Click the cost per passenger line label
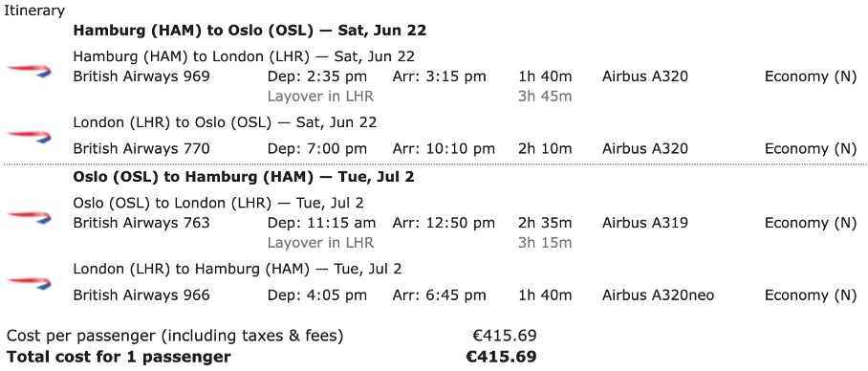Screen dimensions: 868x371 pyautogui.click(x=175, y=337)
